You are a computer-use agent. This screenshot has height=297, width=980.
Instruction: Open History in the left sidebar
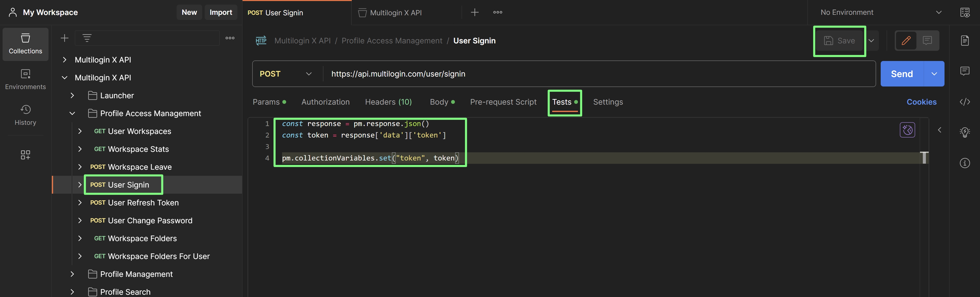pos(25,115)
